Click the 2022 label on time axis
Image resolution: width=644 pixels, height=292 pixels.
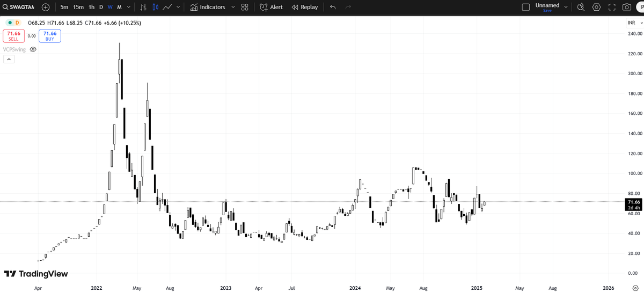[x=97, y=288]
